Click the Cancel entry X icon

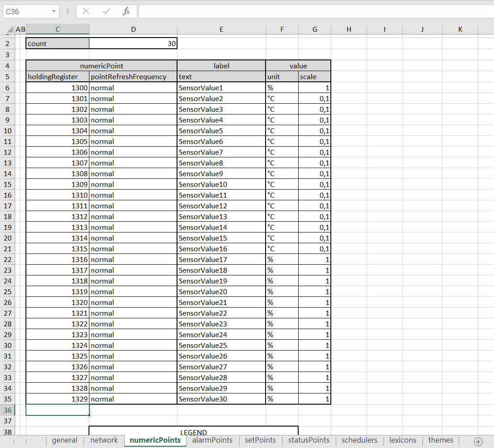tap(86, 12)
